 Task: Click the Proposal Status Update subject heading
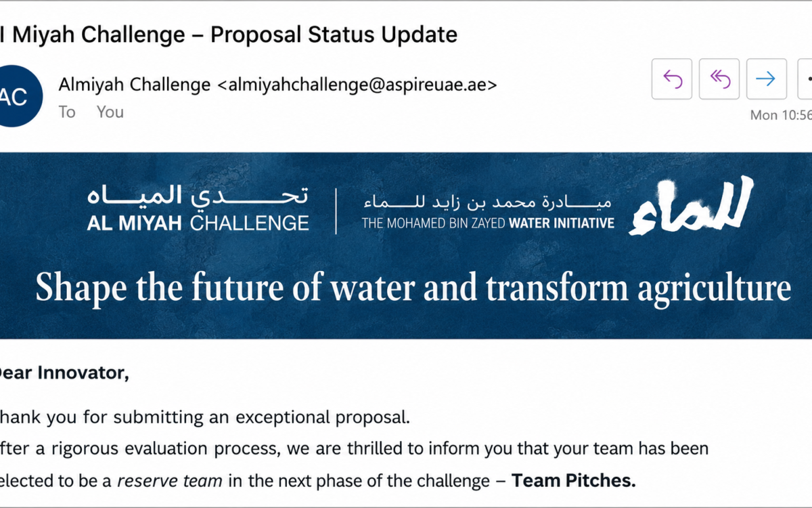point(229,34)
